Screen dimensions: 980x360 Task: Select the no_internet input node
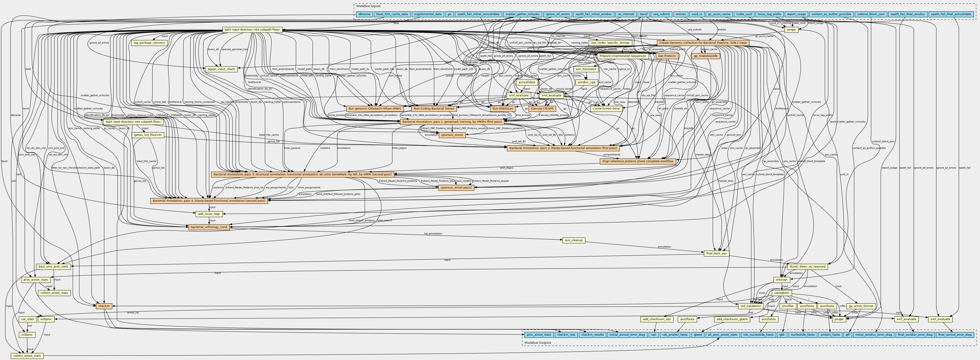(x=626, y=14)
